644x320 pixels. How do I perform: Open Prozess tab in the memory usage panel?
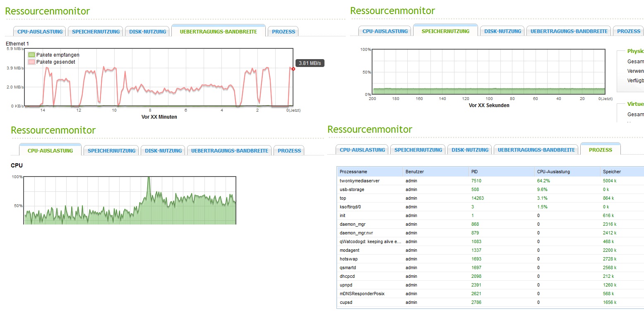(629, 31)
